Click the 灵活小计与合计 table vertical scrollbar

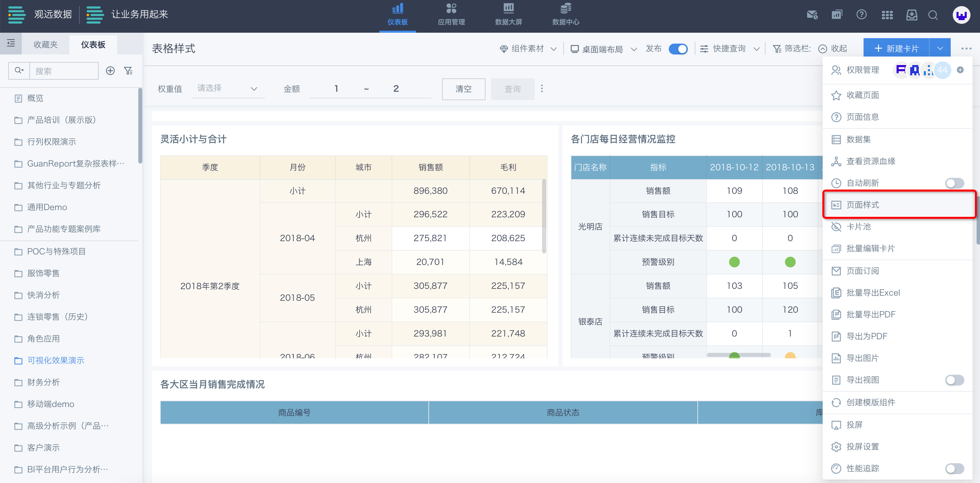point(544,216)
